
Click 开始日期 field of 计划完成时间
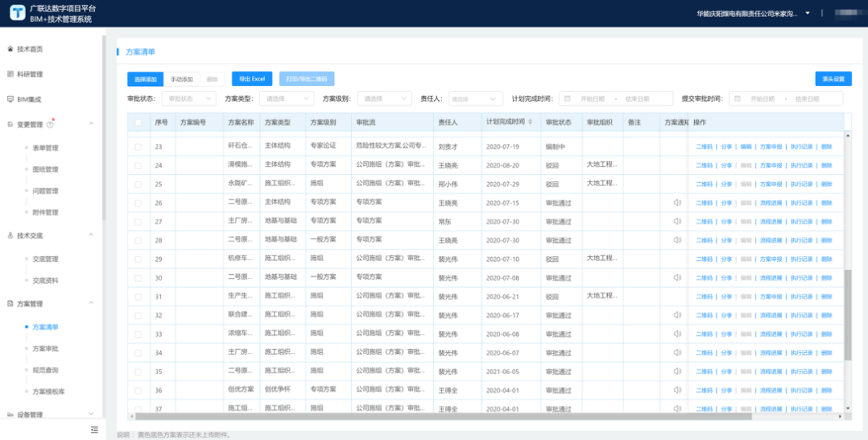point(591,98)
